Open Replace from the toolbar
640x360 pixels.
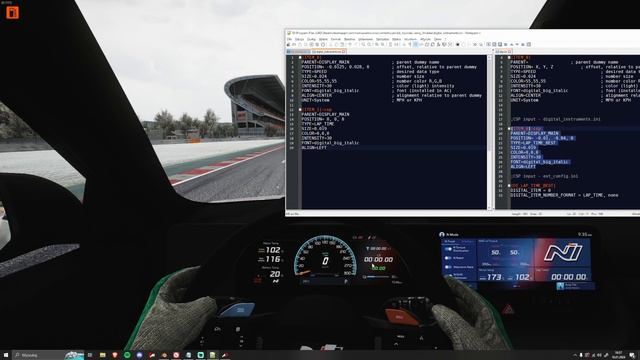[x=369, y=44]
